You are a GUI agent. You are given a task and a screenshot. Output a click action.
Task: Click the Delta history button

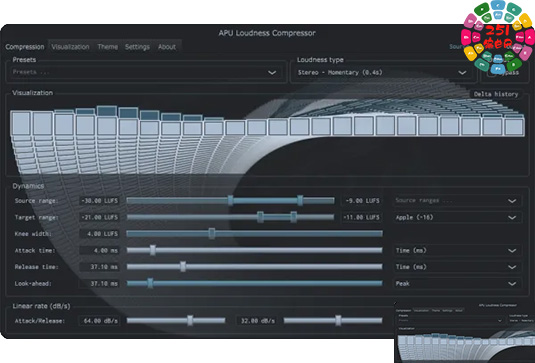(x=496, y=94)
